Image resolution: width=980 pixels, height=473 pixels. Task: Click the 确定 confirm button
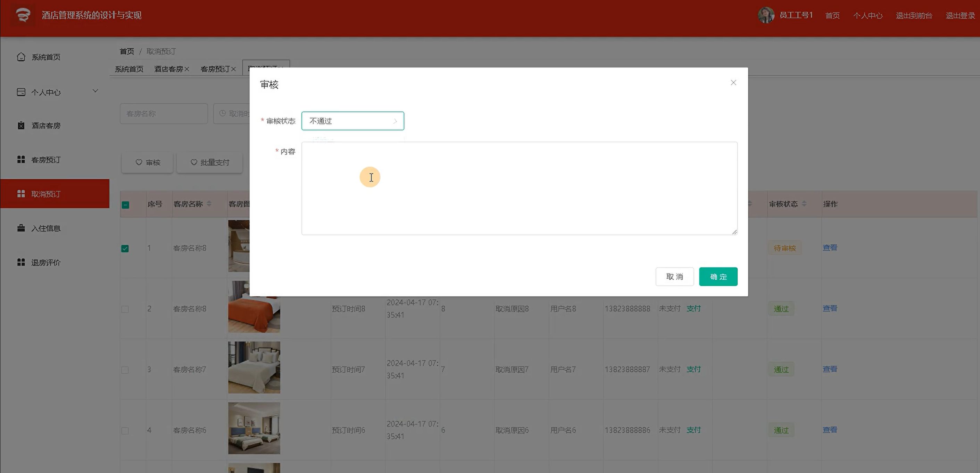tap(718, 277)
